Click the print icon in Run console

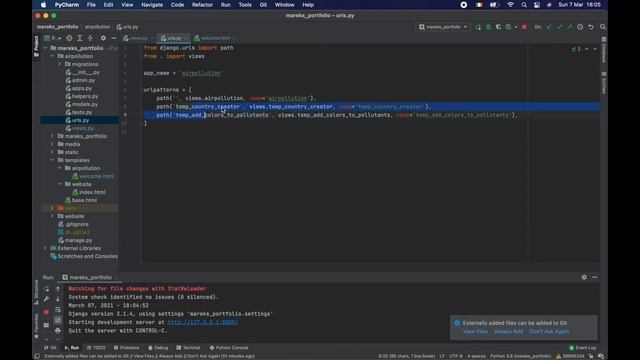click(x=58, y=330)
